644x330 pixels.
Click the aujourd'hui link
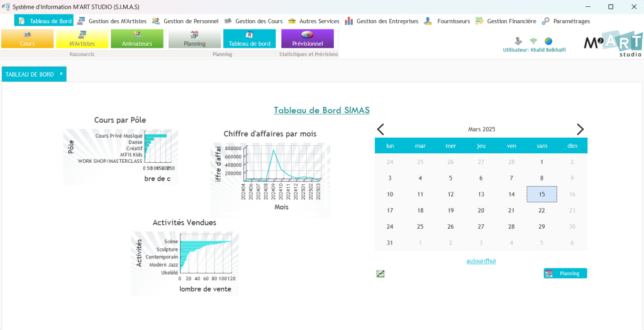click(x=481, y=261)
